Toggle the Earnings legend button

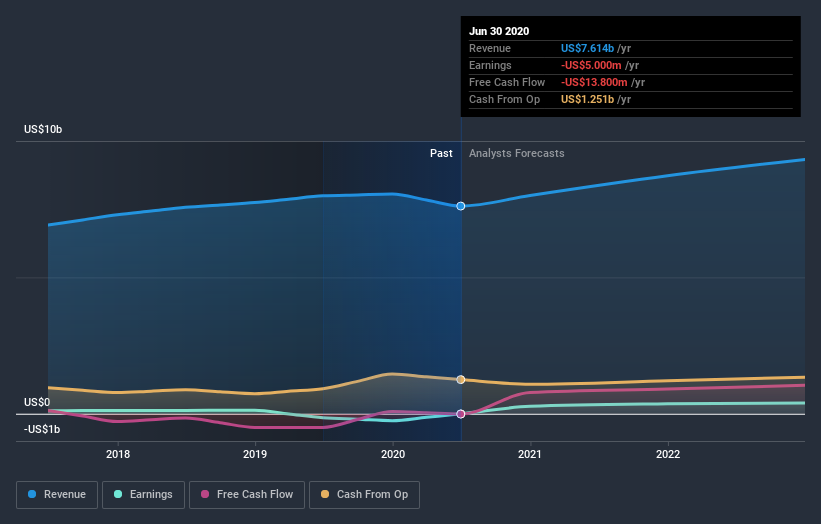143,495
